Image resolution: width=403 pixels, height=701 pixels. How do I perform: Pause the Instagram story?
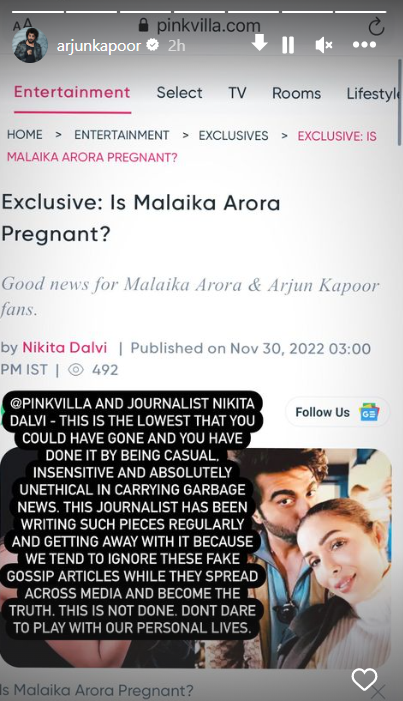pos(288,45)
